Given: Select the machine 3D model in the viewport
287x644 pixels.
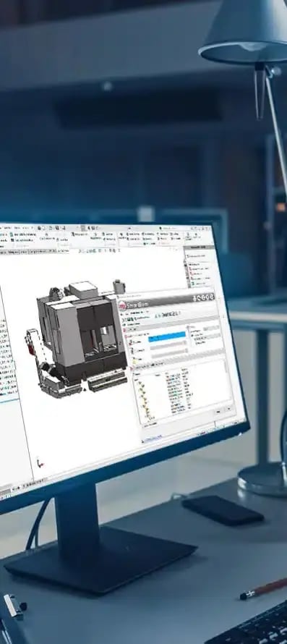Looking at the screenshot, I should (x=78, y=339).
